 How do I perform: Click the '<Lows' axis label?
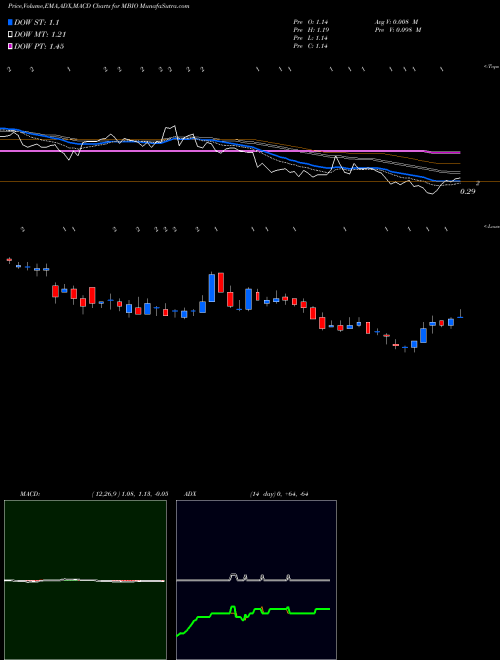pyautogui.click(x=491, y=226)
